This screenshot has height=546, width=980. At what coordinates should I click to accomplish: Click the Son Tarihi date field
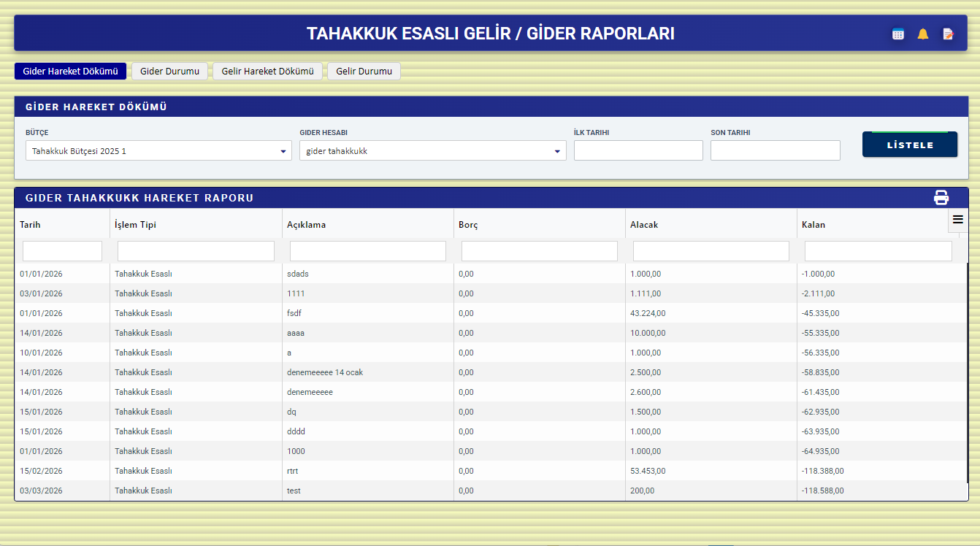[x=775, y=150]
